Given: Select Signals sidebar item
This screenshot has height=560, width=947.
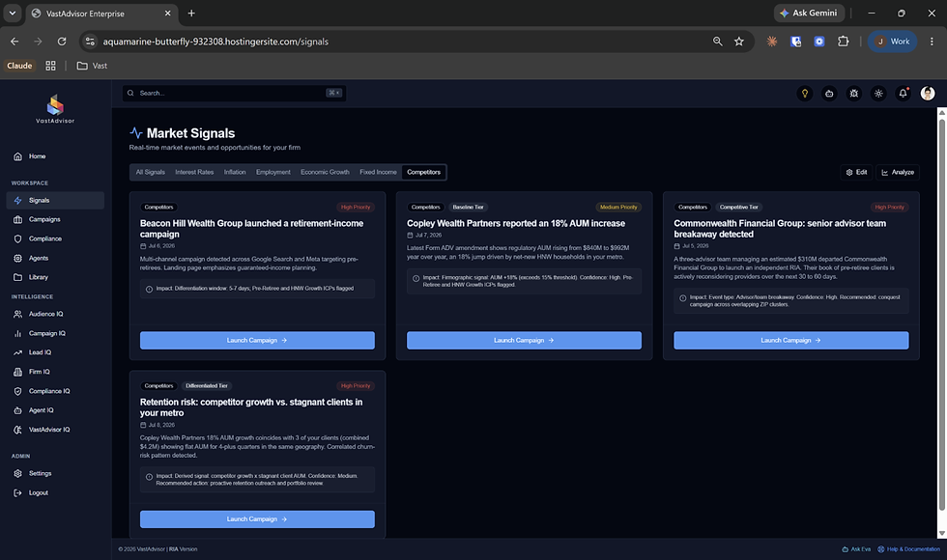Looking at the screenshot, I should tap(55, 201).
